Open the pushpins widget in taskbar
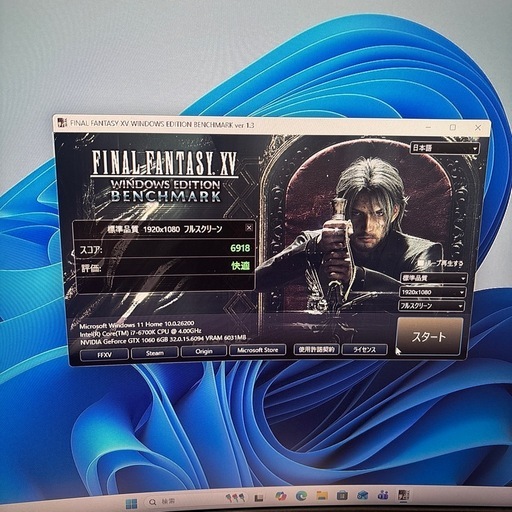This screenshot has width=512, height=512. (235, 498)
